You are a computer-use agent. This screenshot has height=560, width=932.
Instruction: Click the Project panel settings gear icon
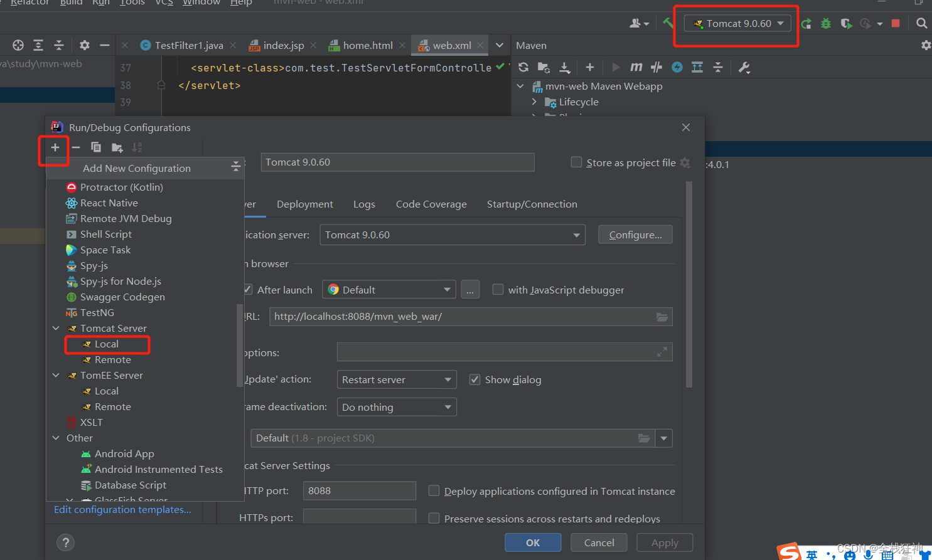click(85, 45)
